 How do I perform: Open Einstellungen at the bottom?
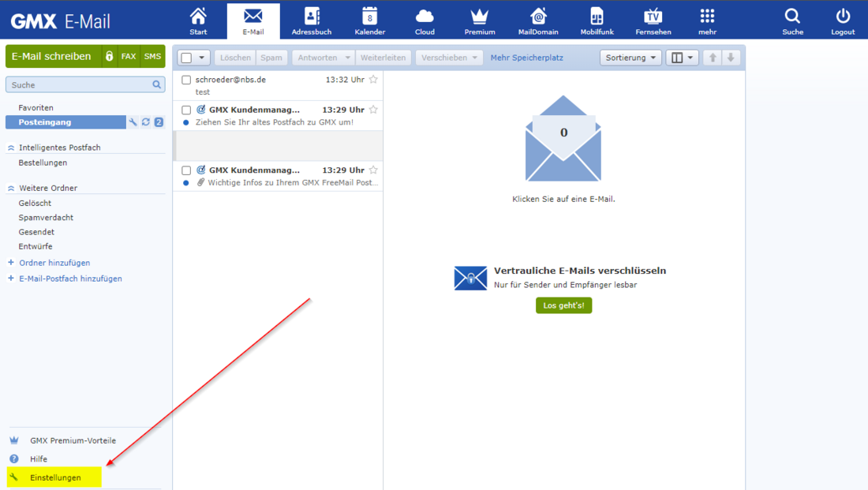pyautogui.click(x=54, y=477)
